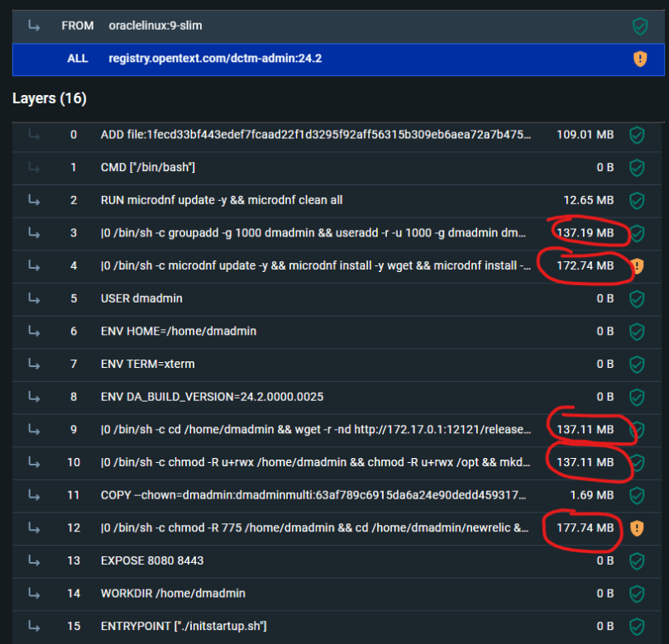This screenshot has height=644, width=669.
Task: Click the arrow icon on layer 8 row
Action: point(34,397)
